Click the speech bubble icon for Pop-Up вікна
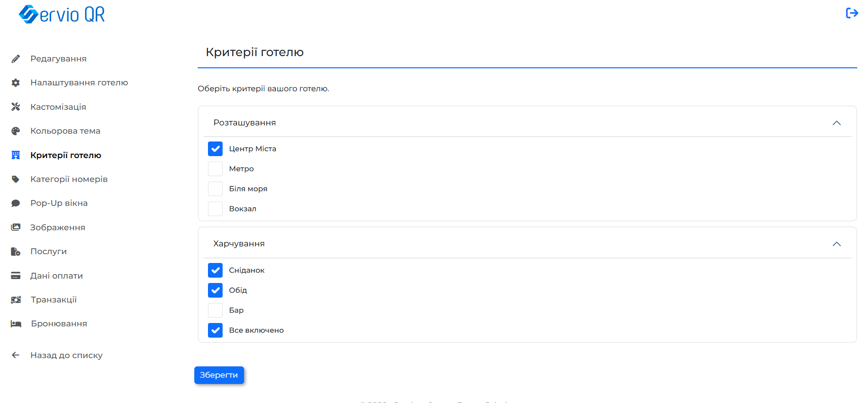868x403 pixels. coord(16,203)
